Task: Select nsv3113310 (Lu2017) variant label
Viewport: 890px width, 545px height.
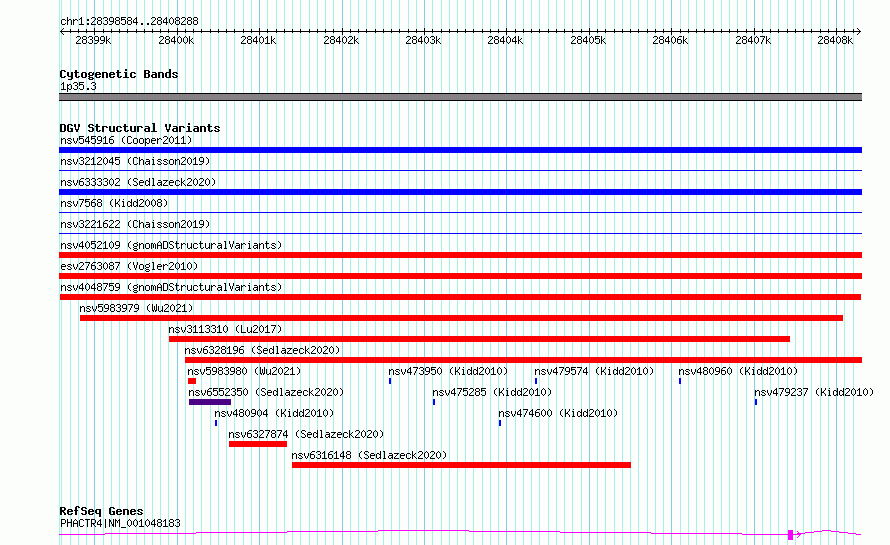Action: click(225, 329)
